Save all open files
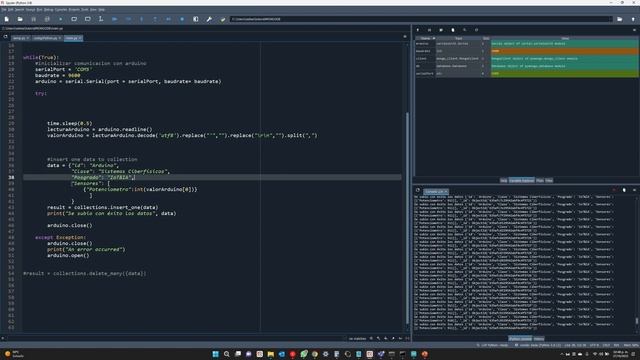This screenshot has width=640, height=360. pyautogui.click(x=47, y=19)
